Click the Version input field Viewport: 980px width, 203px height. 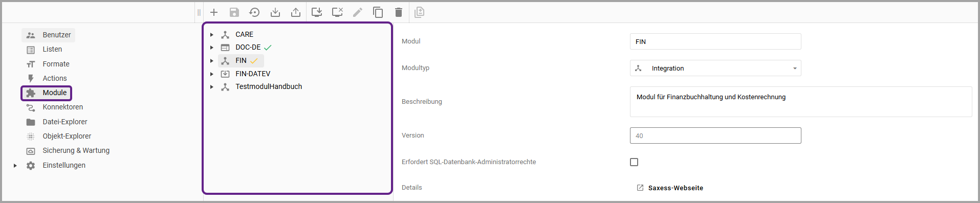[x=715, y=136]
